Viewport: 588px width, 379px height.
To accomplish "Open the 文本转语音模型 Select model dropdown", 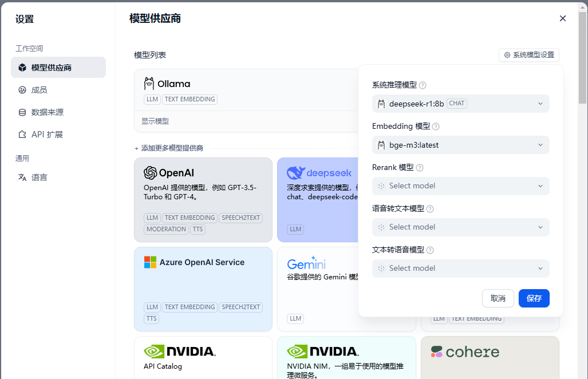I will click(x=460, y=269).
